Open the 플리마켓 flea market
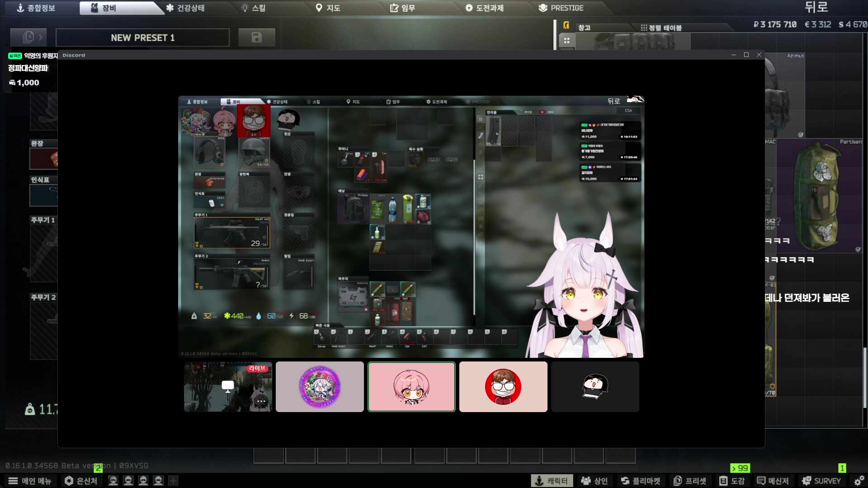868x488 pixels. 641,481
